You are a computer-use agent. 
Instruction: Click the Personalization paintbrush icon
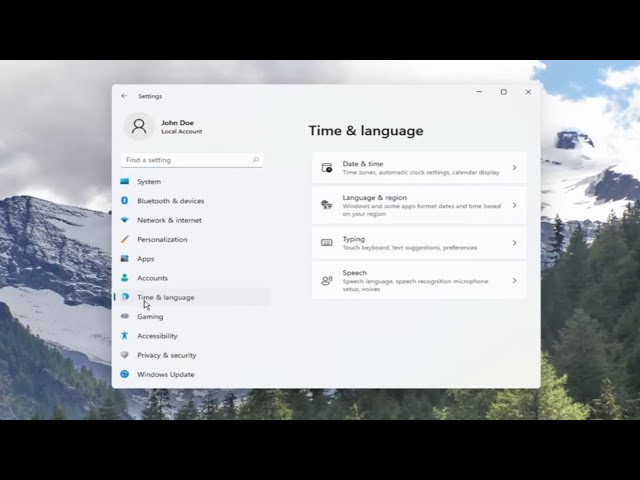tap(125, 239)
